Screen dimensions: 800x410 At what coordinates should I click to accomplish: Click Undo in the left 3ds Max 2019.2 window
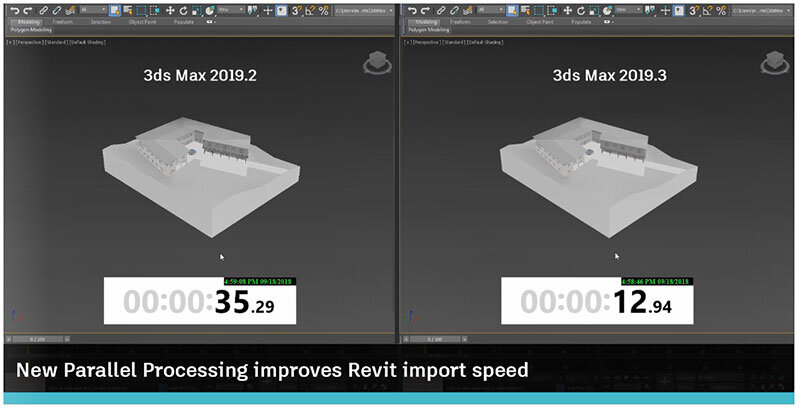click(x=15, y=11)
